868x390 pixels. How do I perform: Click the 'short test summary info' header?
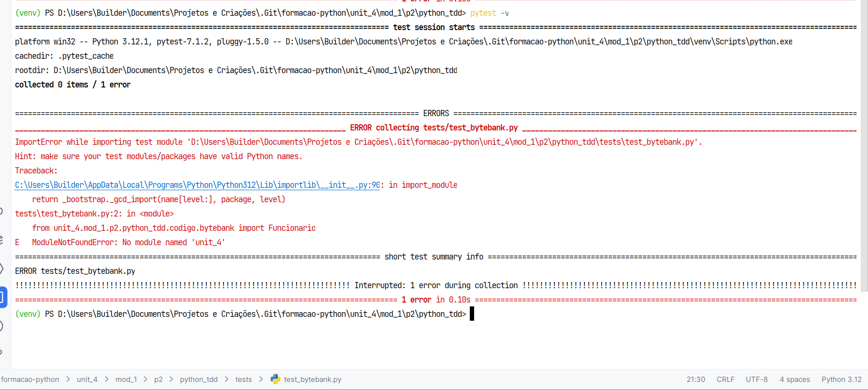[434, 257]
